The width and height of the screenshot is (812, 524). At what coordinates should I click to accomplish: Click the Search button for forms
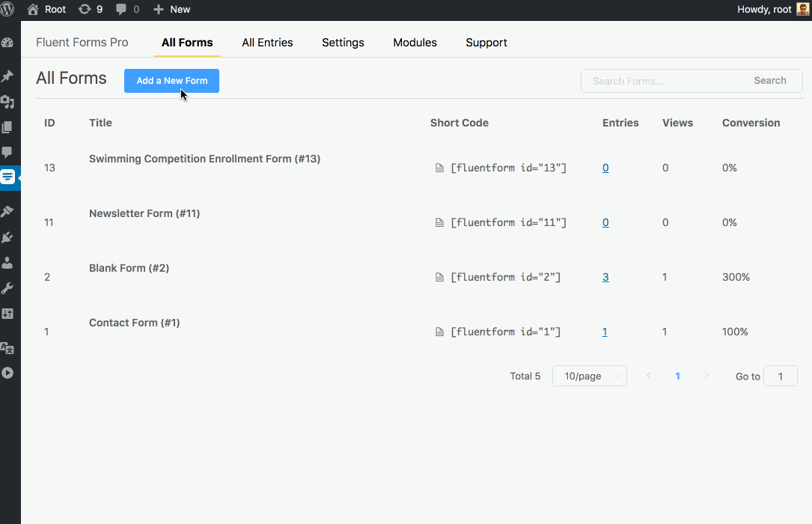[769, 81]
